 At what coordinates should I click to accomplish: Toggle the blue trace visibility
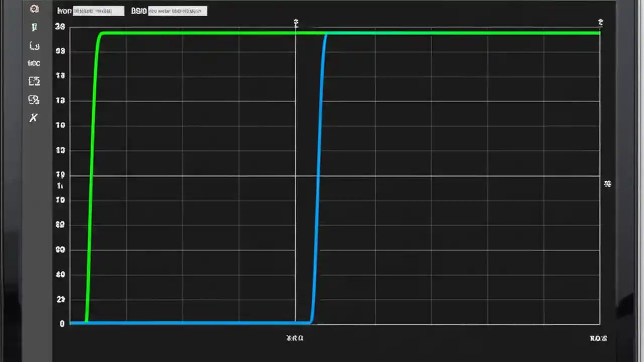201,323
